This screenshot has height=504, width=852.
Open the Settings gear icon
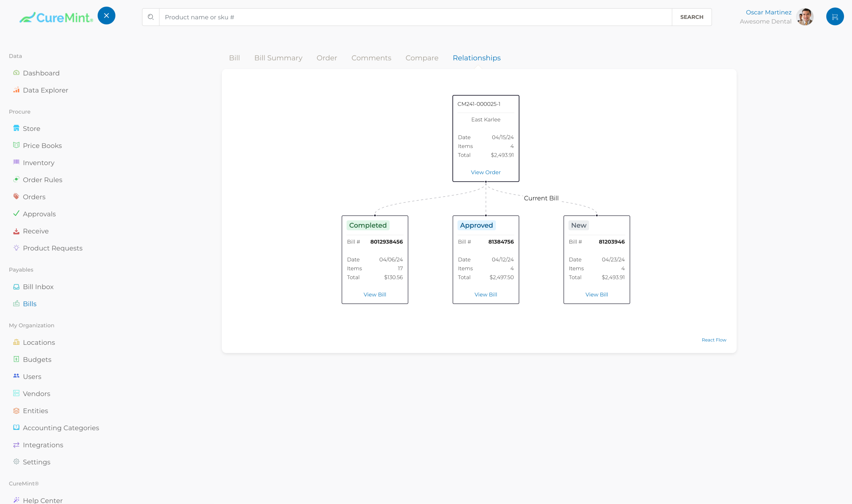tap(16, 462)
